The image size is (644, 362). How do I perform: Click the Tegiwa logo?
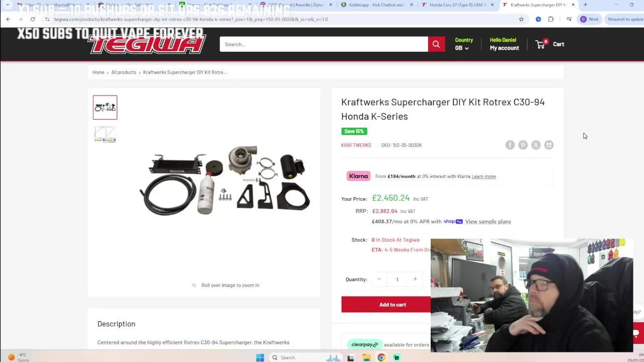pyautogui.click(x=147, y=43)
